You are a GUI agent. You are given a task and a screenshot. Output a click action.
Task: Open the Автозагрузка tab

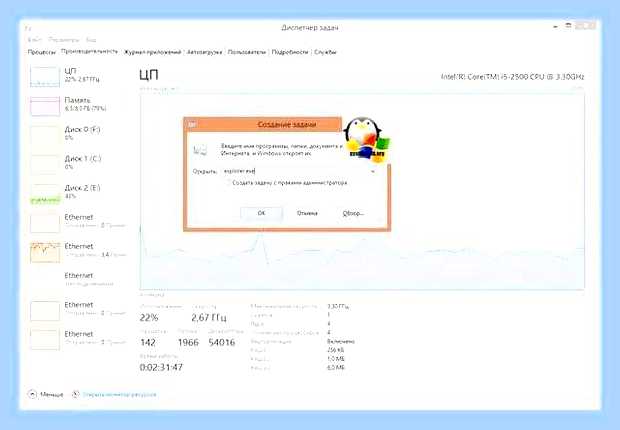tap(204, 52)
